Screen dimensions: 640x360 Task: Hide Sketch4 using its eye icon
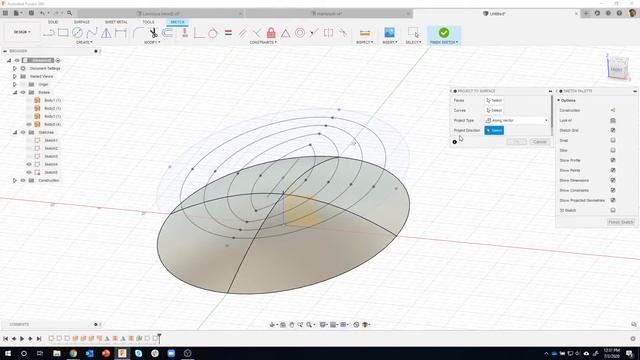click(x=29, y=164)
